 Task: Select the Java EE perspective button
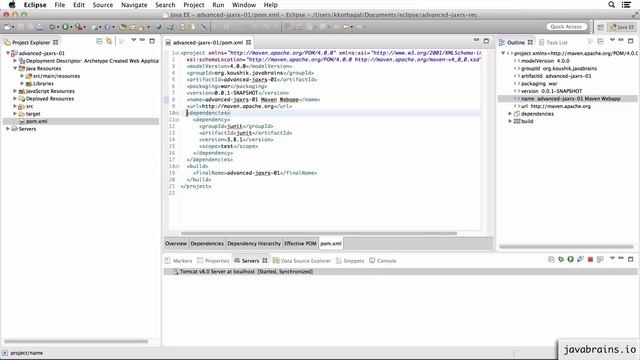click(x=622, y=27)
